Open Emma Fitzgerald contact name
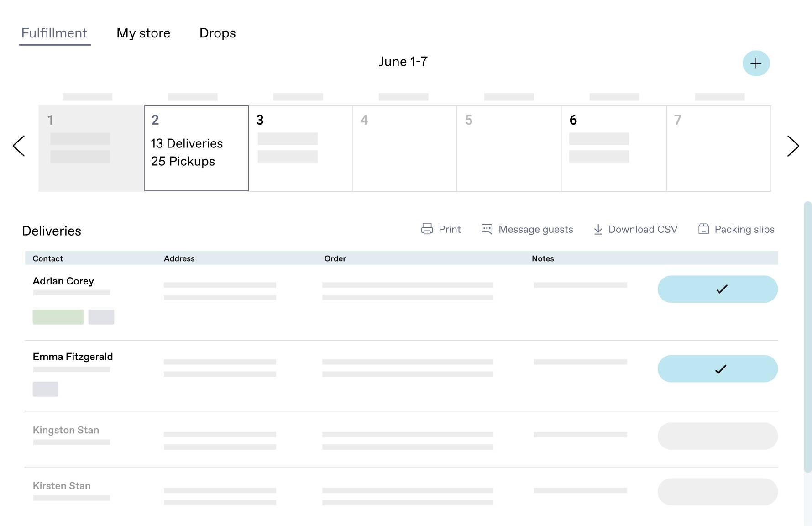812x526 pixels. coord(73,357)
